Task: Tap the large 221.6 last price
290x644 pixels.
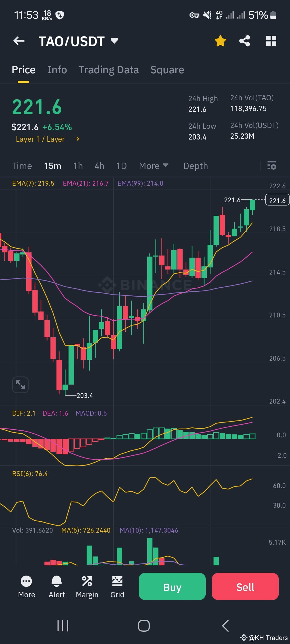Action: [x=37, y=107]
